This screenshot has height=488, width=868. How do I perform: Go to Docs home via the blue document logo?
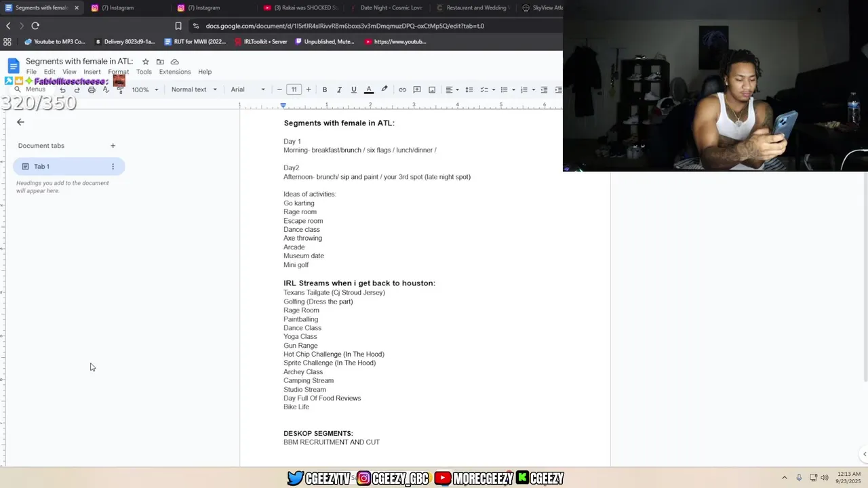14,66
